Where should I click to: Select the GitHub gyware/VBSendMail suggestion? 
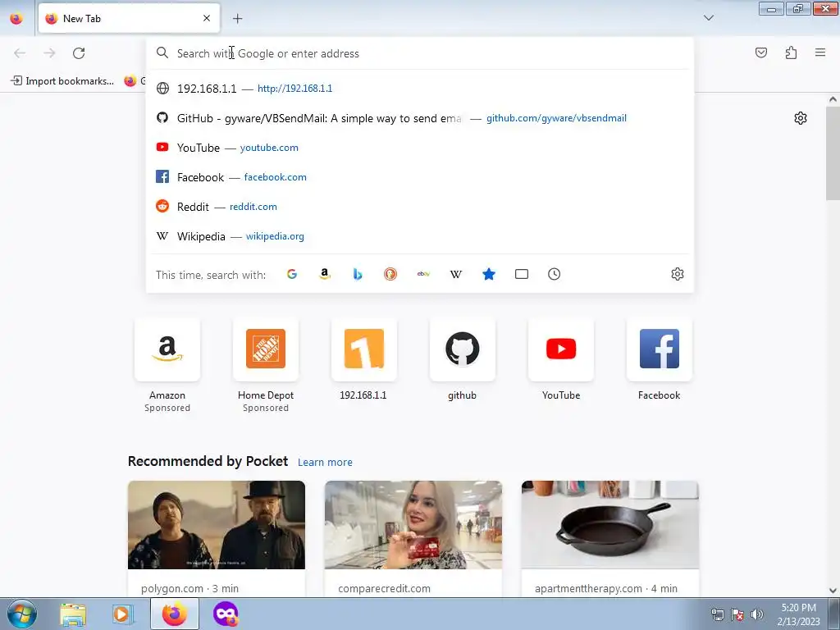[x=419, y=118]
